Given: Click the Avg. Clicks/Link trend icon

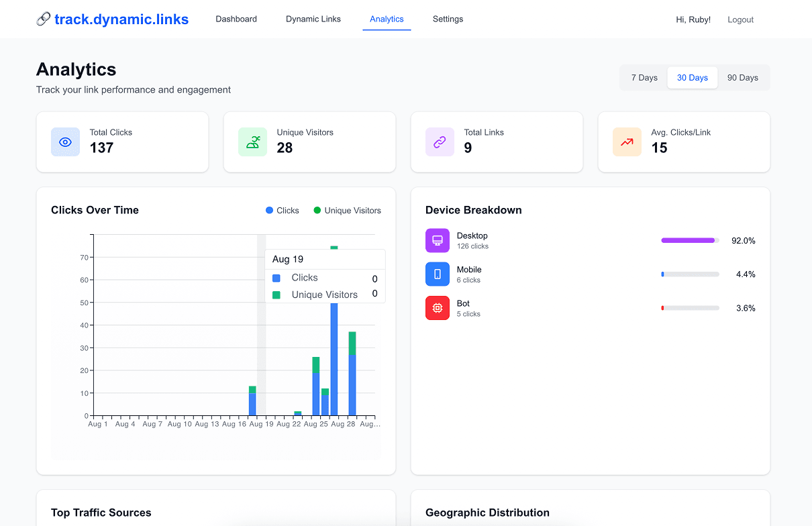Looking at the screenshot, I should (627, 142).
